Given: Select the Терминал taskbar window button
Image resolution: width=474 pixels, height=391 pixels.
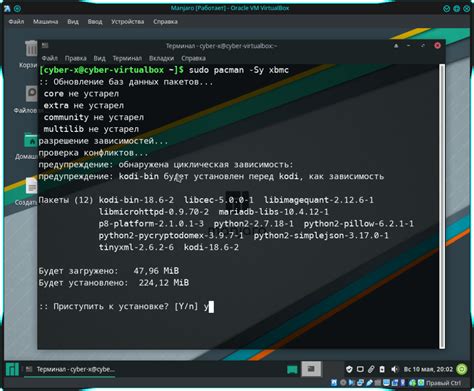Looking at the screenshot, I should 70,369.
